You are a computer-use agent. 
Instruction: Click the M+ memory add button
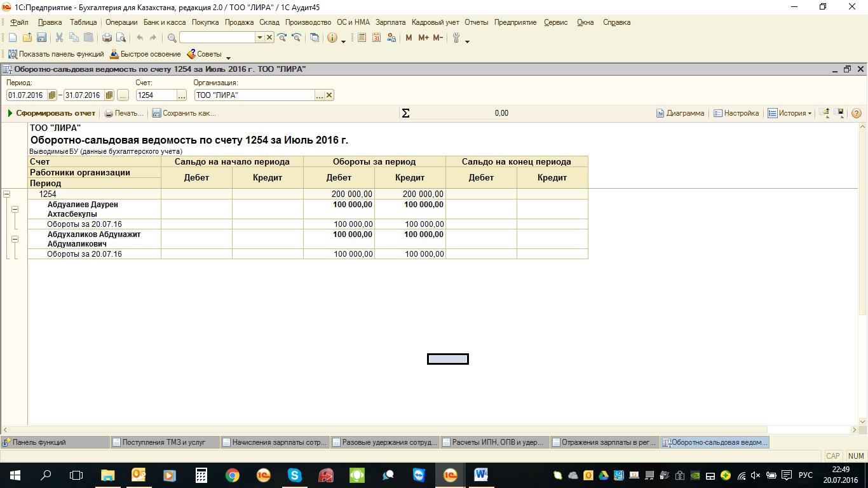coord(424,37)
